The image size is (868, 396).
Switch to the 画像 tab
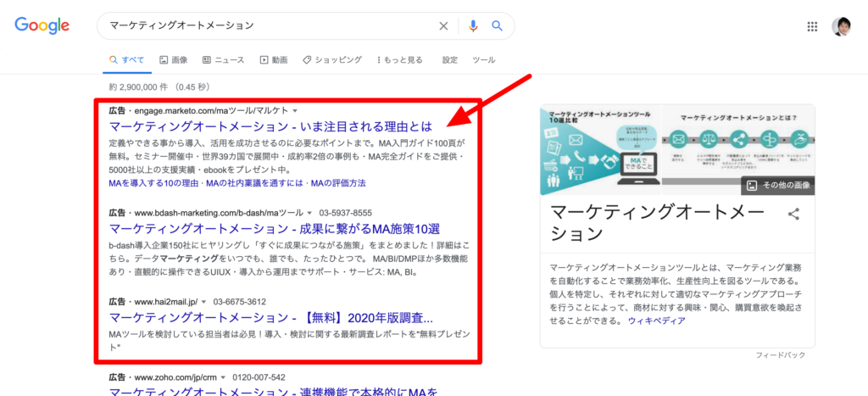point(173,60)
